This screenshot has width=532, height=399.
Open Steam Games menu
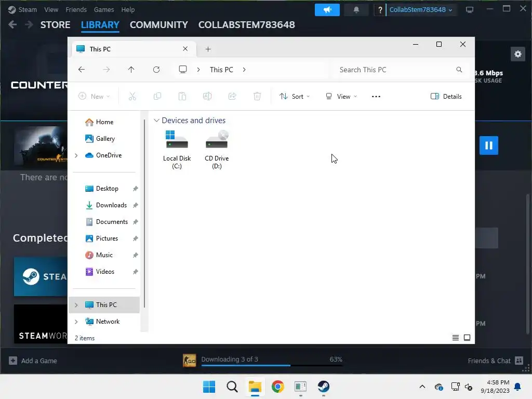tap(104, 10)
